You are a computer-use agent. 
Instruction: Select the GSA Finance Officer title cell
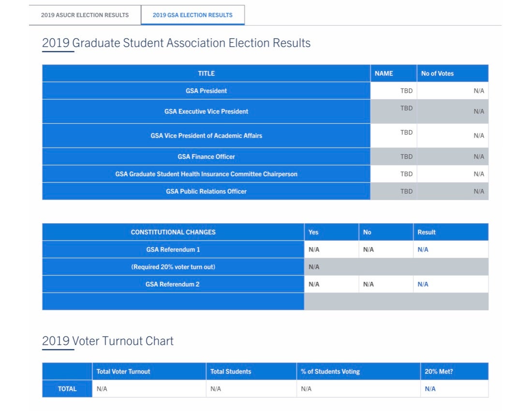206,157
